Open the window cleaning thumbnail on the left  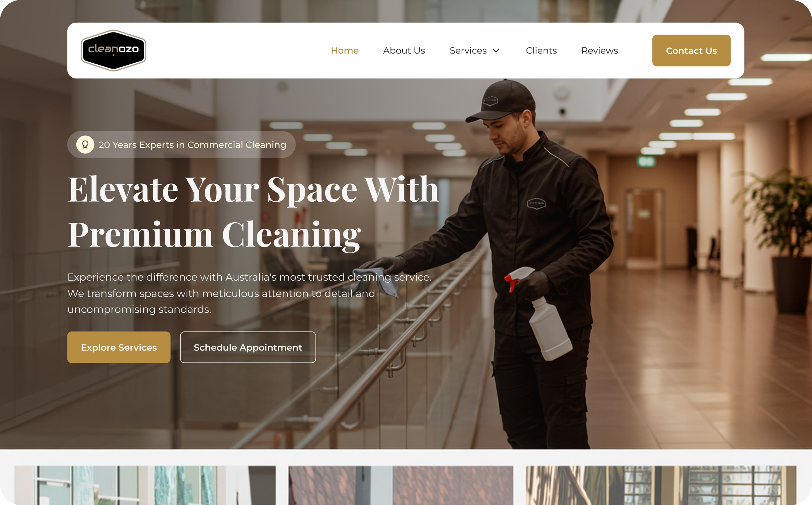pyautogui.click(x=145, y=485)
